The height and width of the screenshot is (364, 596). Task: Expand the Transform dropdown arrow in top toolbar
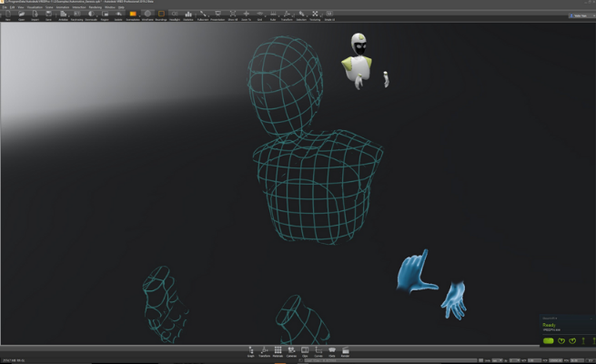293,16
